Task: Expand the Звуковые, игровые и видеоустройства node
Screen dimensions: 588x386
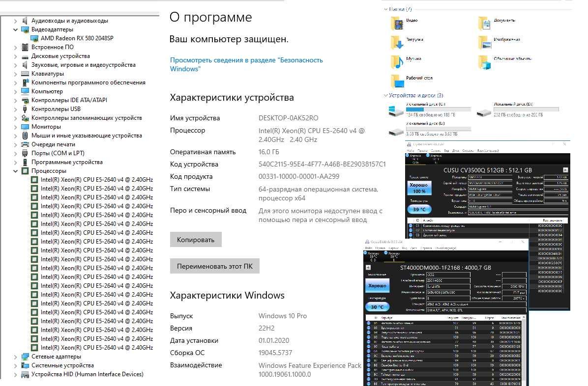Action: click(x=15, y=65)
